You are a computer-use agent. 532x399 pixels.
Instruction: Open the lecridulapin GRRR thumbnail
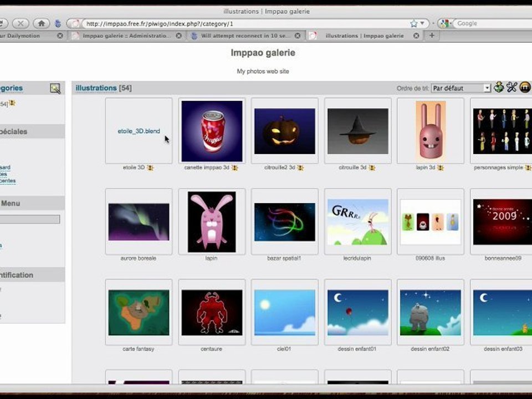coord(358,222)
